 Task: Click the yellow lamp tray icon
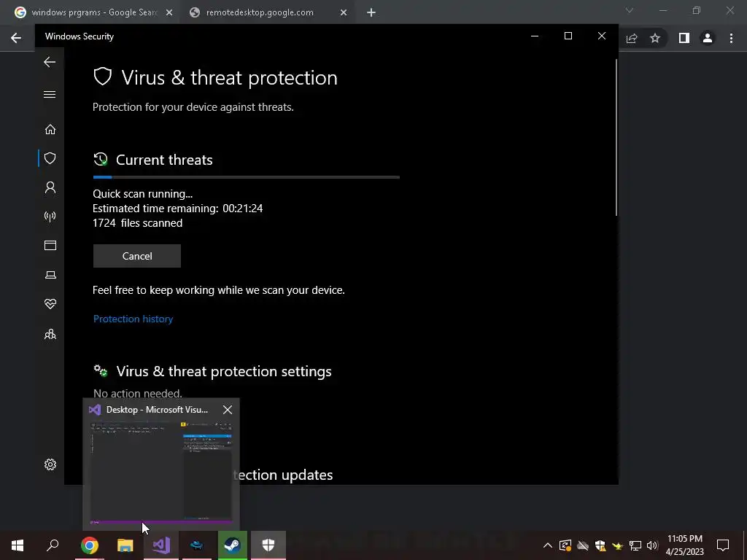coord(617,545)
